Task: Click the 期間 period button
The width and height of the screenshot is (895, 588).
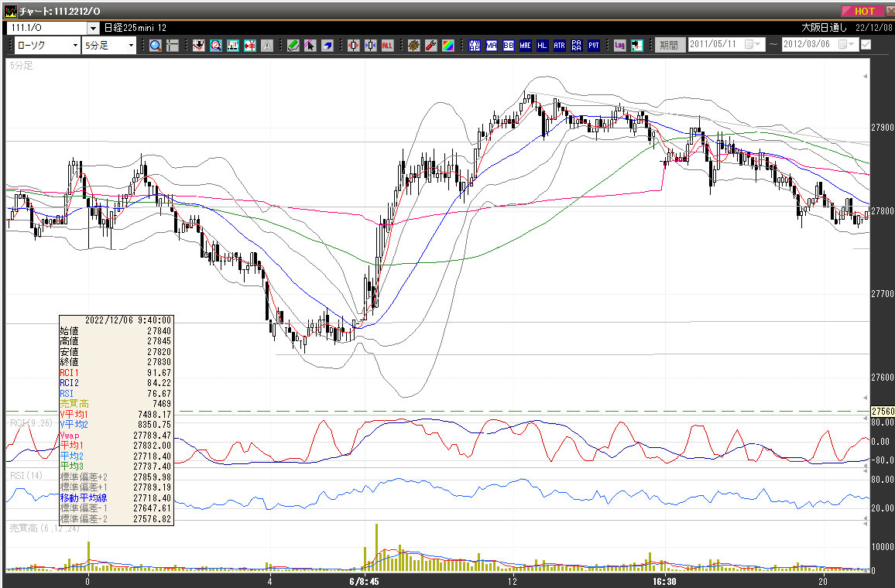Action: (x=670, y=45)
